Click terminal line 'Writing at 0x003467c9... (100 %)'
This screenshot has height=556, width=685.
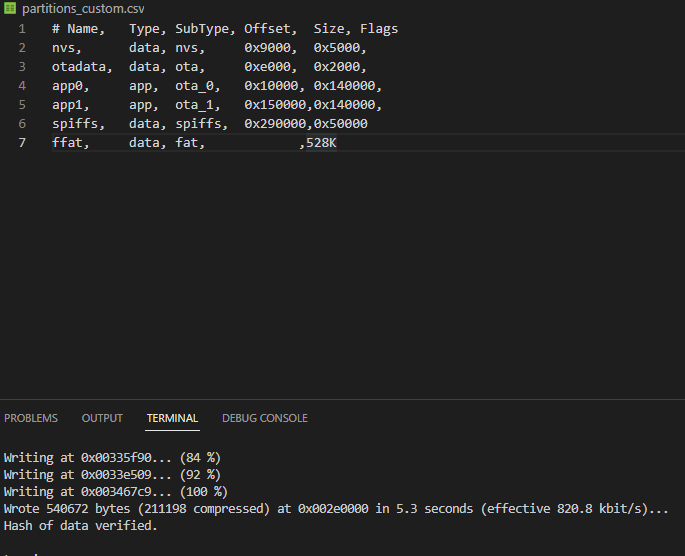click(116, 492)
